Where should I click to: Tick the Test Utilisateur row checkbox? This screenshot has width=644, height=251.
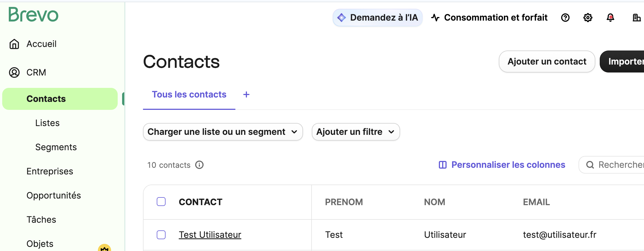tap(161, 235)
